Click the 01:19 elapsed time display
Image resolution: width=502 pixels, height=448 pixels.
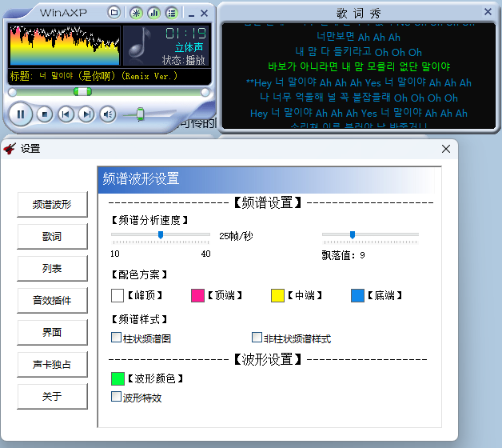[186, 34]
